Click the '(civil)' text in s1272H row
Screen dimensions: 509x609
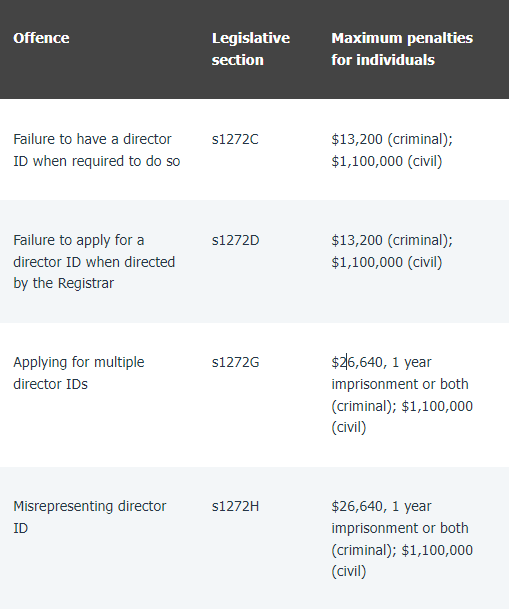tap(349, 571)
